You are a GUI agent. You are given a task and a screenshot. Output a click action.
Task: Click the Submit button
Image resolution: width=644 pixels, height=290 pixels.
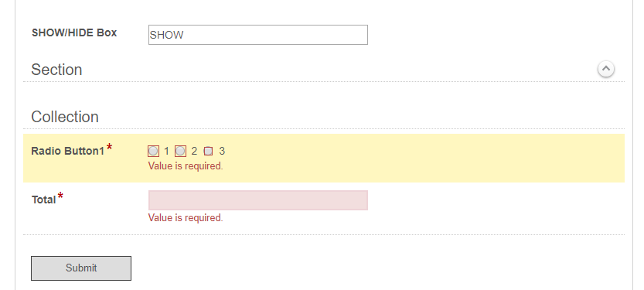(81, 268)
